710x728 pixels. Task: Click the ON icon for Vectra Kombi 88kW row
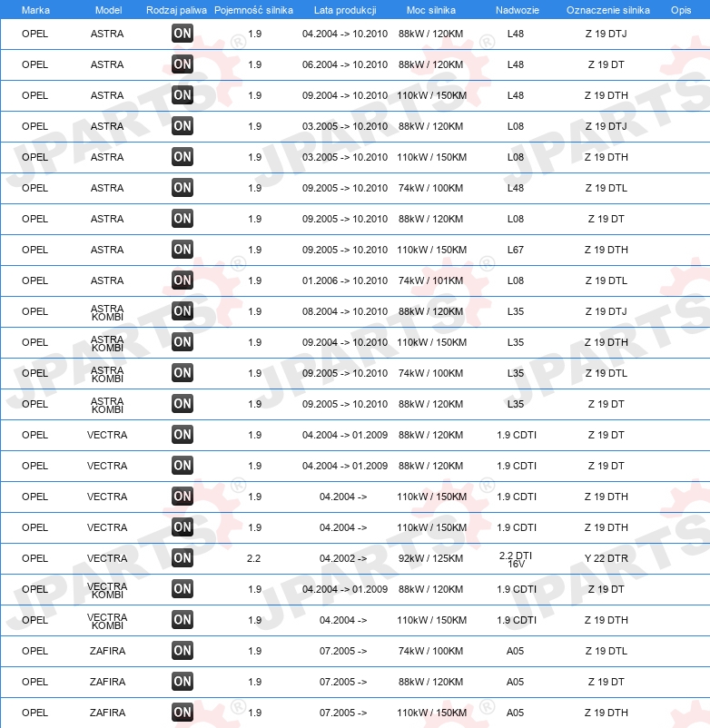pos(182,589)
